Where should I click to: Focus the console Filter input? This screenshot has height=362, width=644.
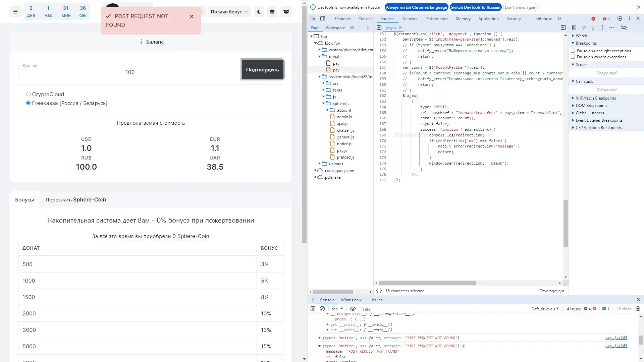[x=444, y=309]
